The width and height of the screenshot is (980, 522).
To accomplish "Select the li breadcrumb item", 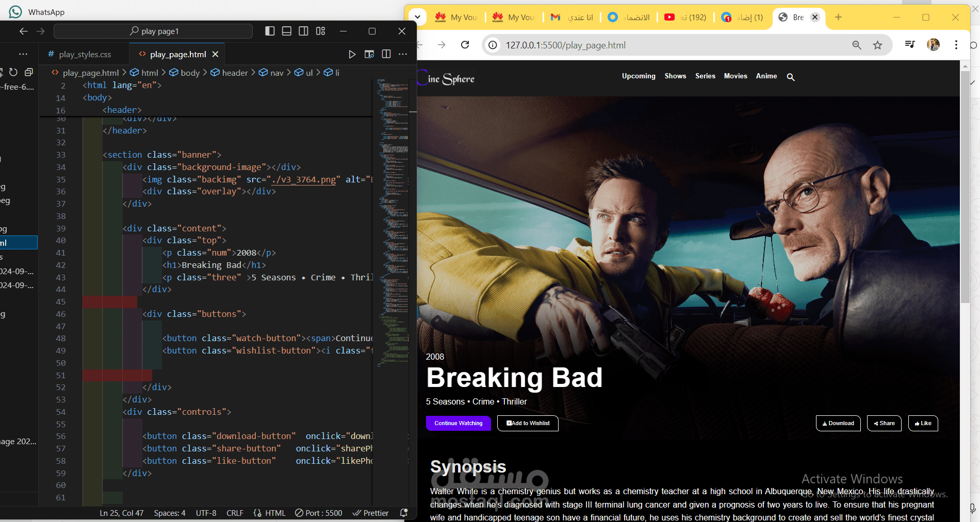I will [332, 73].
